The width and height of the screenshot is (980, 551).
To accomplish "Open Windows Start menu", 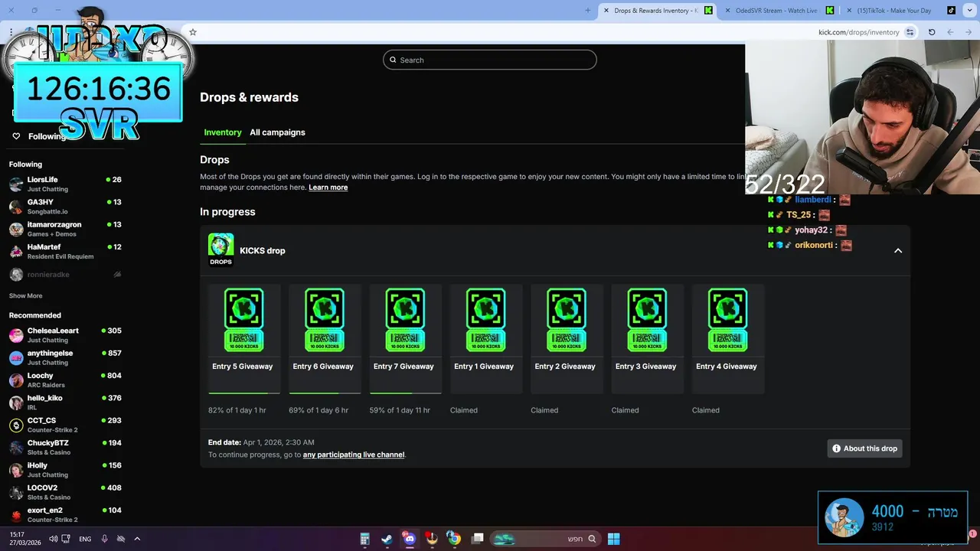I will pyautogui.click(x=613, y=539).
